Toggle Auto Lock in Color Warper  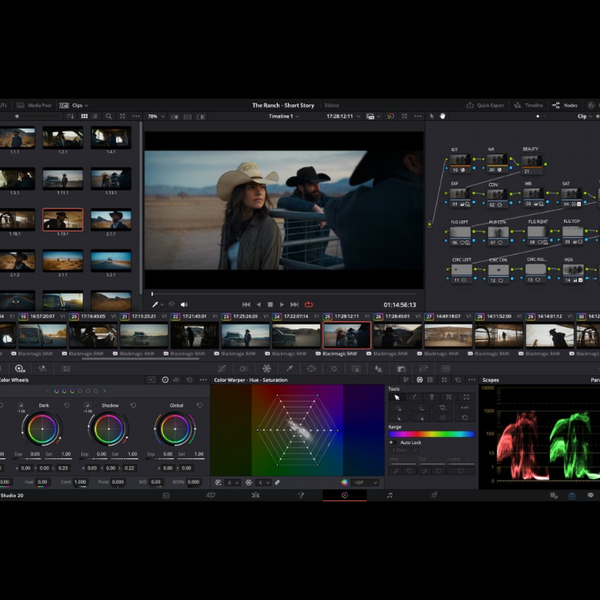391,442
